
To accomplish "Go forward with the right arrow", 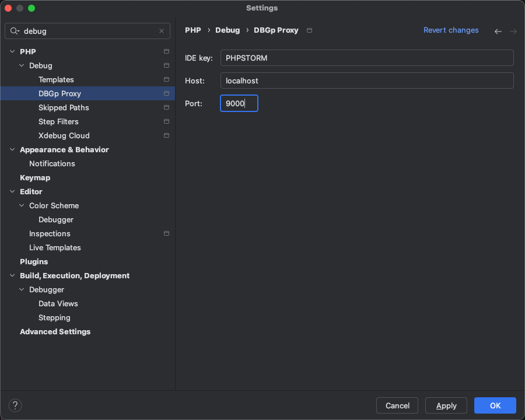I will pos(513,32).
